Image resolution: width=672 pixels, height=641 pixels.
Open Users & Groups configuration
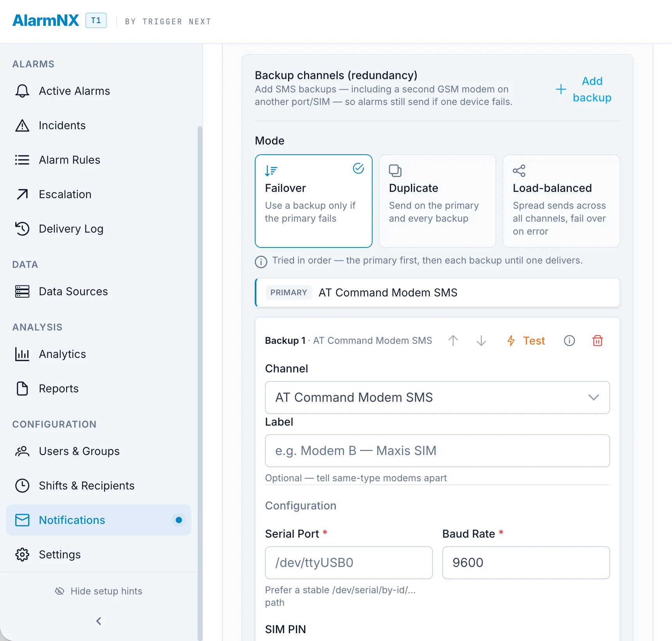[x=99, y=451]
